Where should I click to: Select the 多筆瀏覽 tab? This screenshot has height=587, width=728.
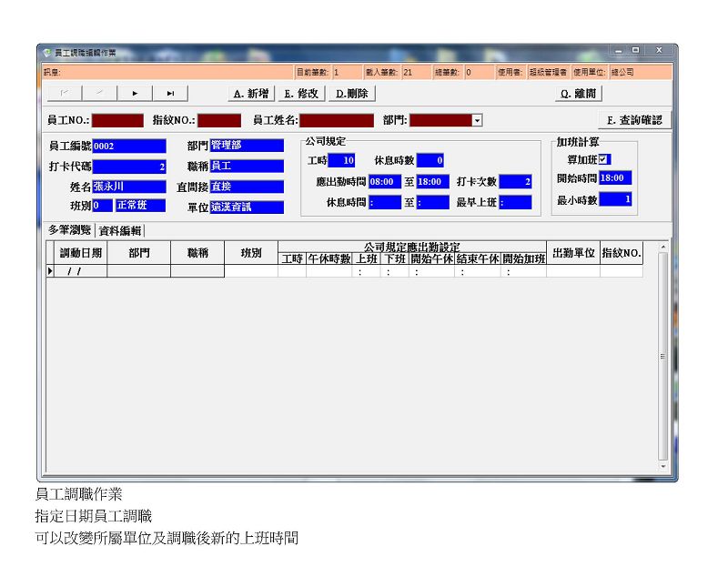pyautogui.click(x=69, y=230)
